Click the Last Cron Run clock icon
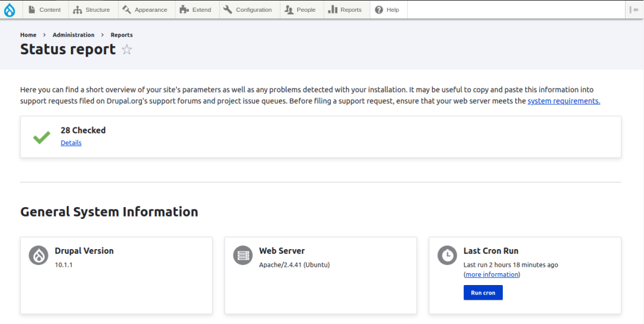The image size is (644, 324). 447,256
